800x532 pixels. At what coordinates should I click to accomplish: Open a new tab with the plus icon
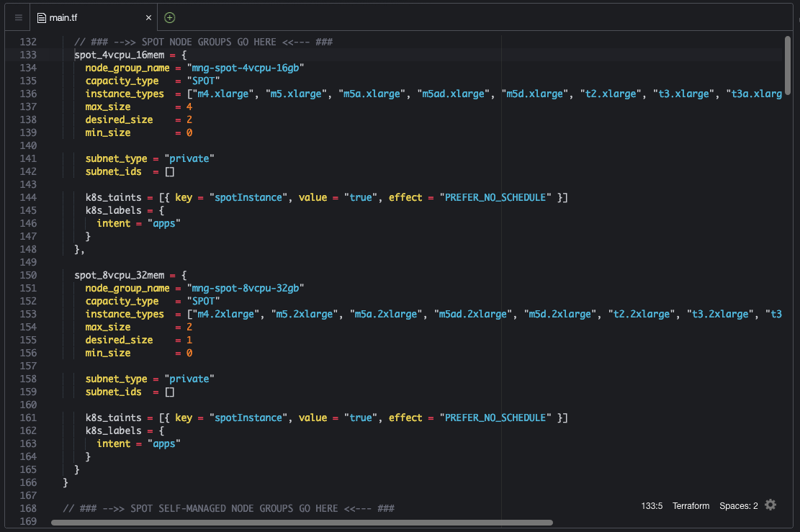click(170, 18)
